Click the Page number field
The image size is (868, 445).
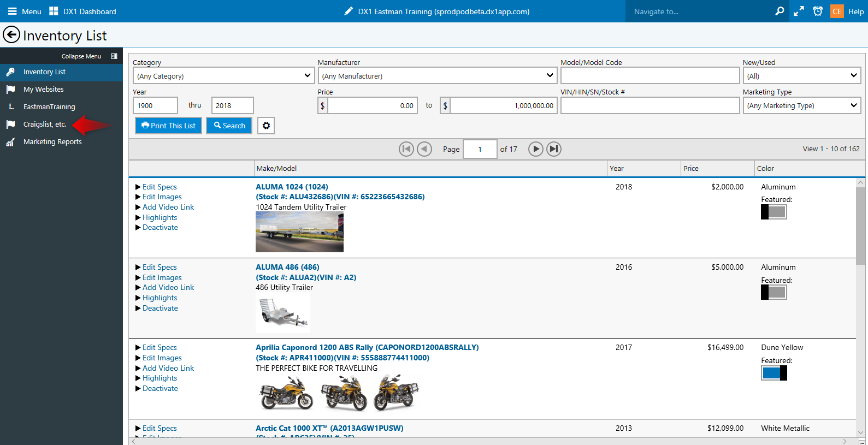tap(480, 149)
